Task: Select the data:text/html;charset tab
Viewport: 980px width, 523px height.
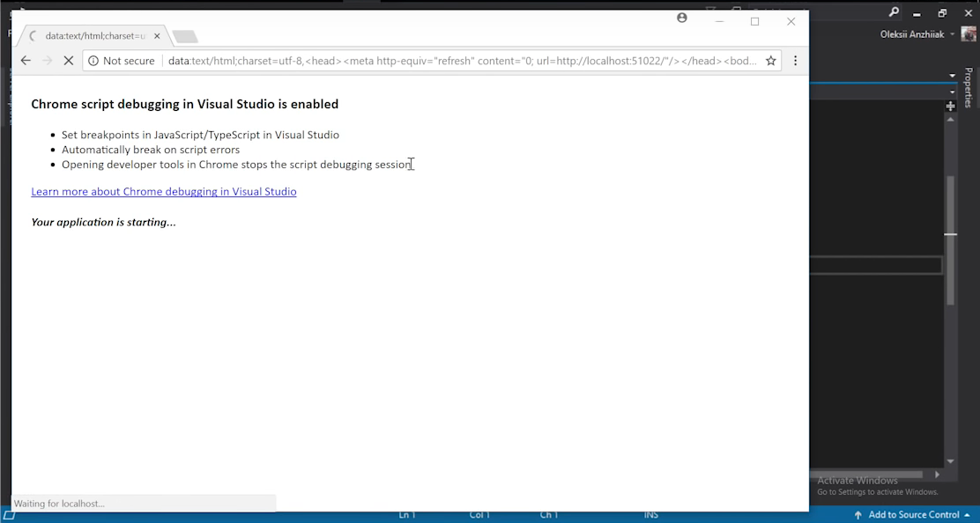Action: click(x=95, y=36)
